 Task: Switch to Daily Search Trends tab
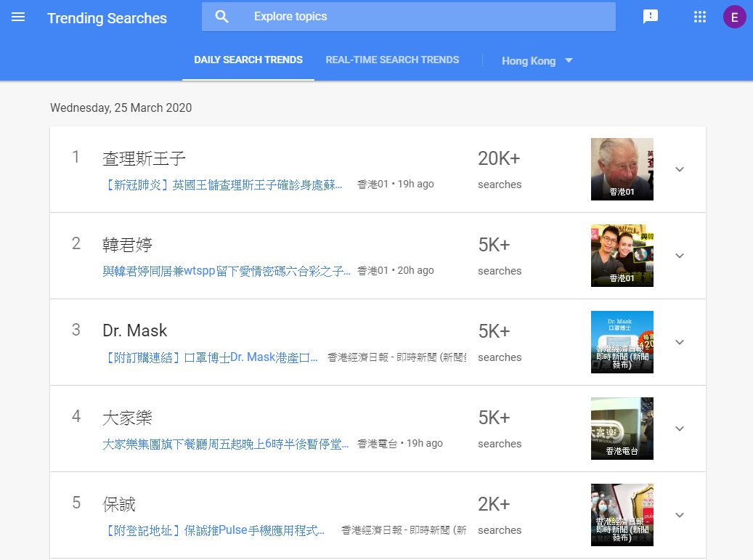click(x=248, y=60)
